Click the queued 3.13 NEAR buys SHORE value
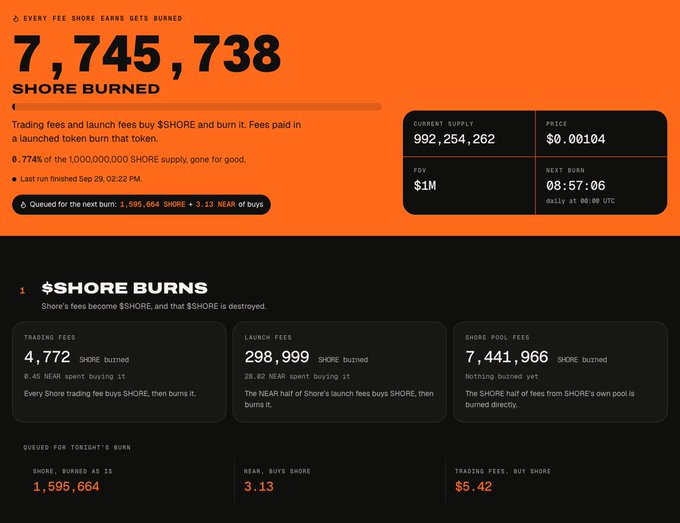Viewport: 680px width, 523px height. [258, 487]
